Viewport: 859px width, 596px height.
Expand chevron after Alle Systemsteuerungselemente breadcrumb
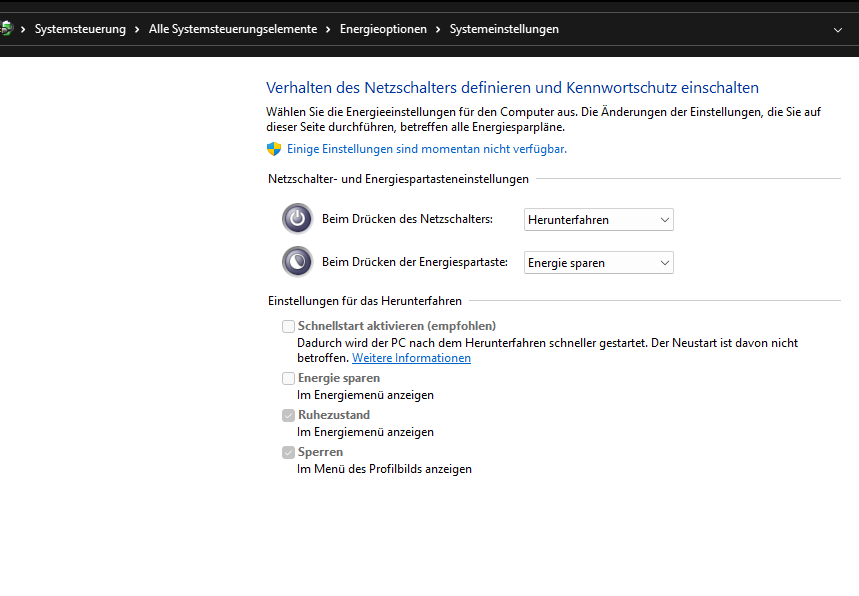[328, 29]
